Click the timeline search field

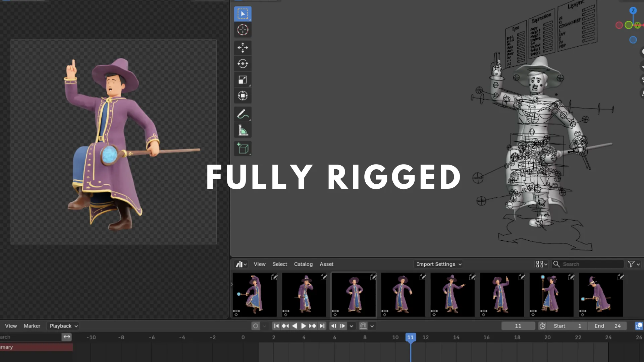point(31,337)
